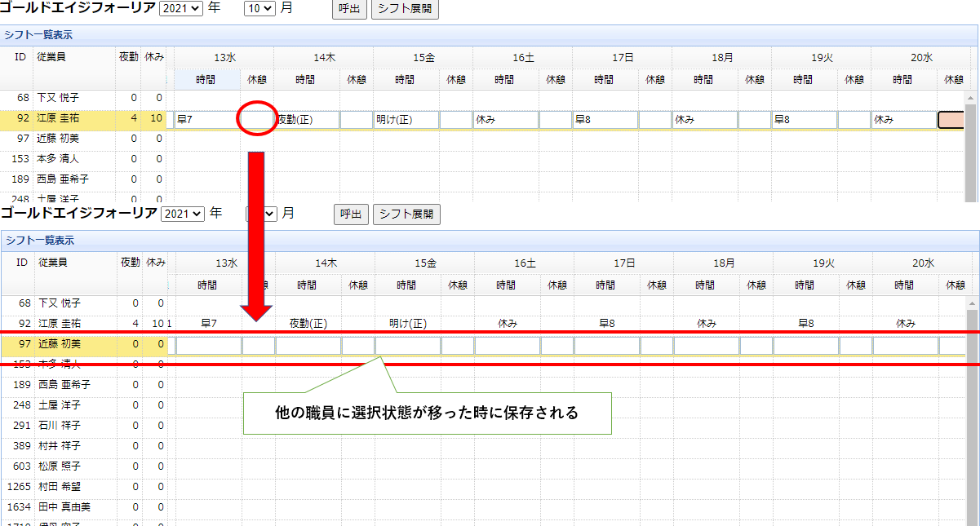Click the empty 13水 time field for 近藤 初美
Screen dimensions: 980x526
tap(209, 346)
